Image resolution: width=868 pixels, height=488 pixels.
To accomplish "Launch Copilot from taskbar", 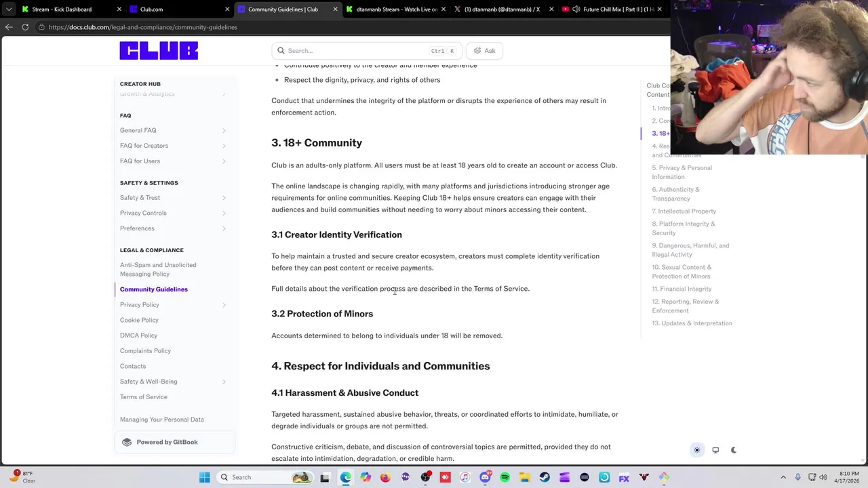I will tap(366, 477).
